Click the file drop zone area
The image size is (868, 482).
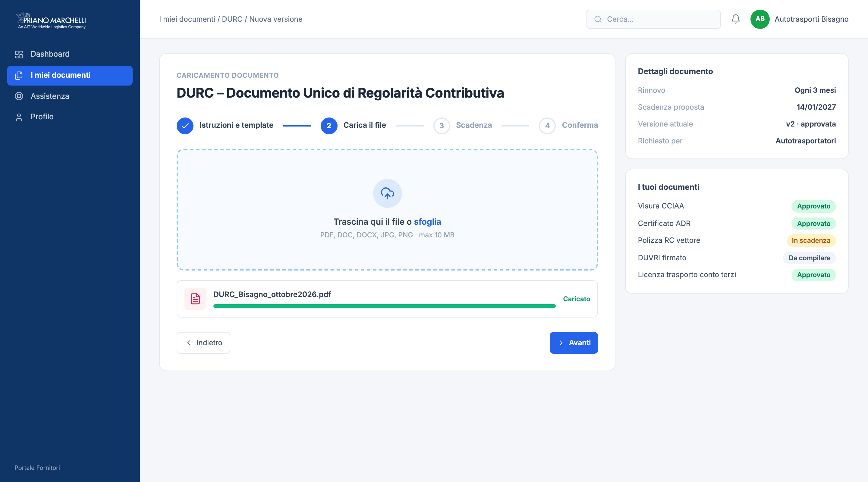[x=387, y=209]
